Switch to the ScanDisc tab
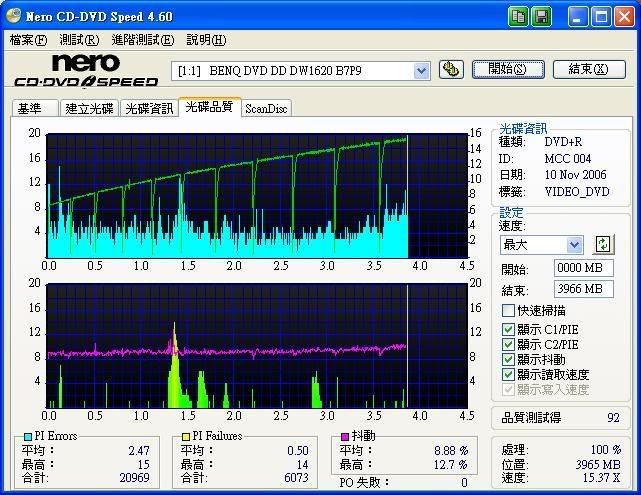The image size is (641, 495). click(266, 108)
